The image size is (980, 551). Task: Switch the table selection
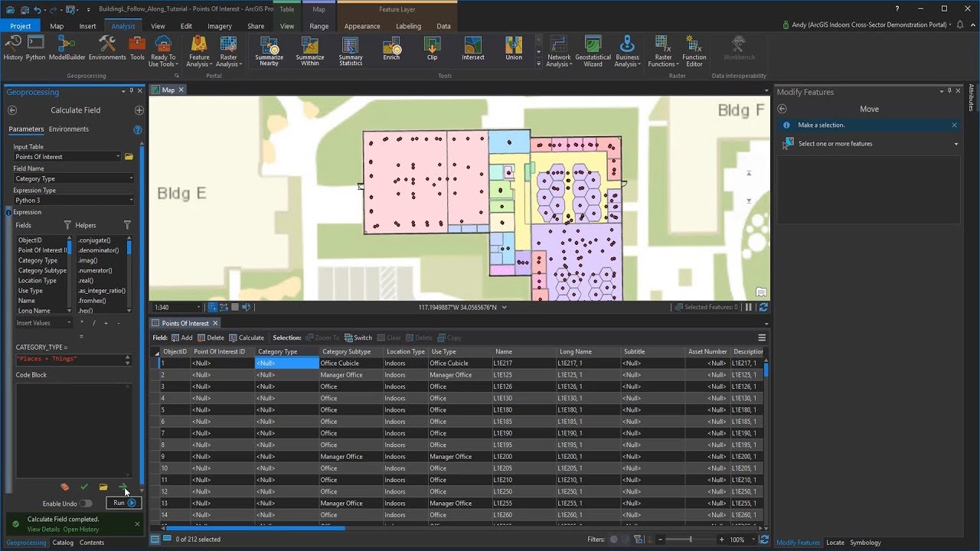tap(358, 337)
